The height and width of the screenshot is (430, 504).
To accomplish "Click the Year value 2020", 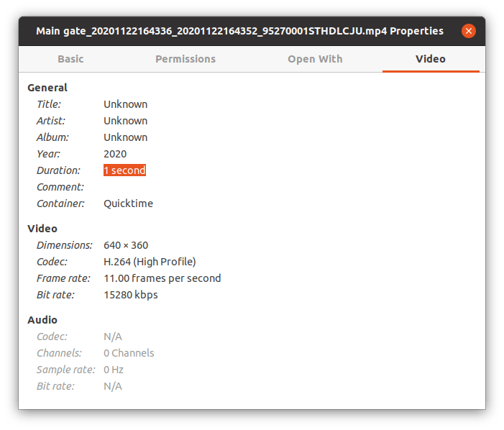I will (x=115, y=154).
